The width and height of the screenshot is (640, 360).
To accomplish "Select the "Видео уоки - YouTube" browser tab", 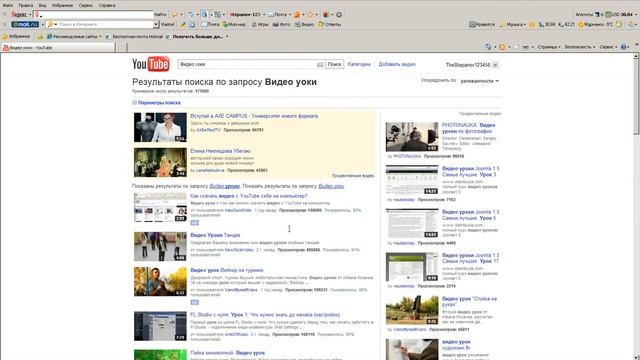I will click(x=58, y=47).
